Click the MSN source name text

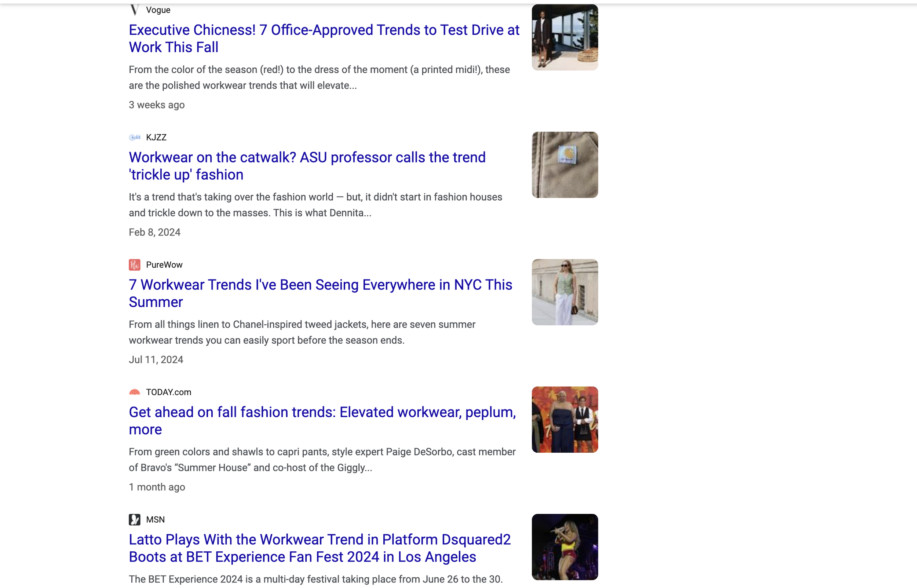(x=156, y=520)
